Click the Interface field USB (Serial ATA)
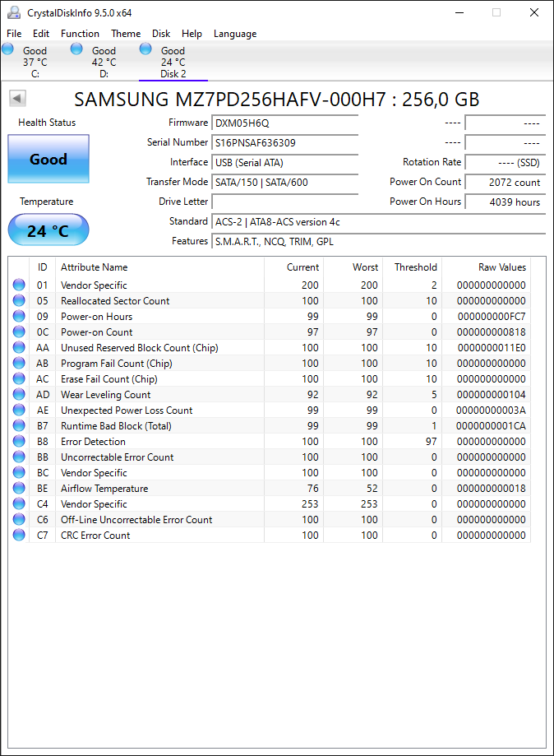Screen dimensions: 554x756 (x=284, y=163)
